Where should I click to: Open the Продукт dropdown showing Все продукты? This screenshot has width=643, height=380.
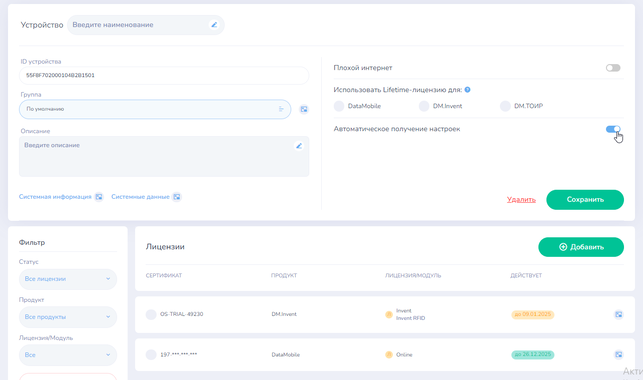coord(68,317)
